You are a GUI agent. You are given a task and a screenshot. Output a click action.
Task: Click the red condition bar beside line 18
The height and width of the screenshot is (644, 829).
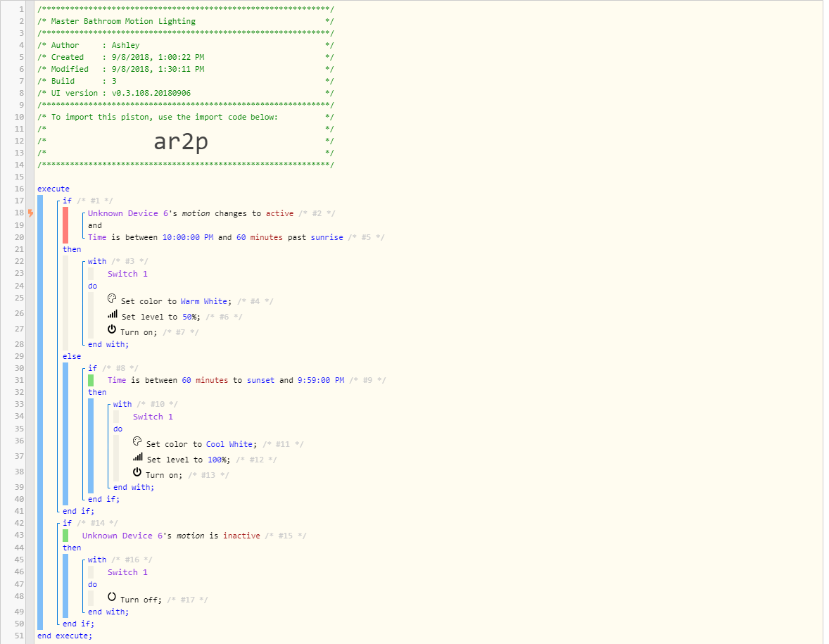65,225
